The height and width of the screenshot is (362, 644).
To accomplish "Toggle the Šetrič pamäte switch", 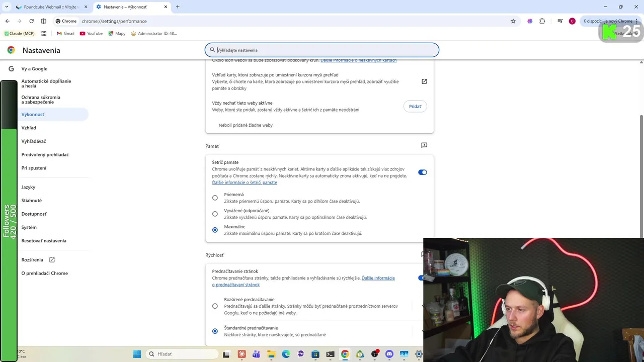I will pos(423,172).
